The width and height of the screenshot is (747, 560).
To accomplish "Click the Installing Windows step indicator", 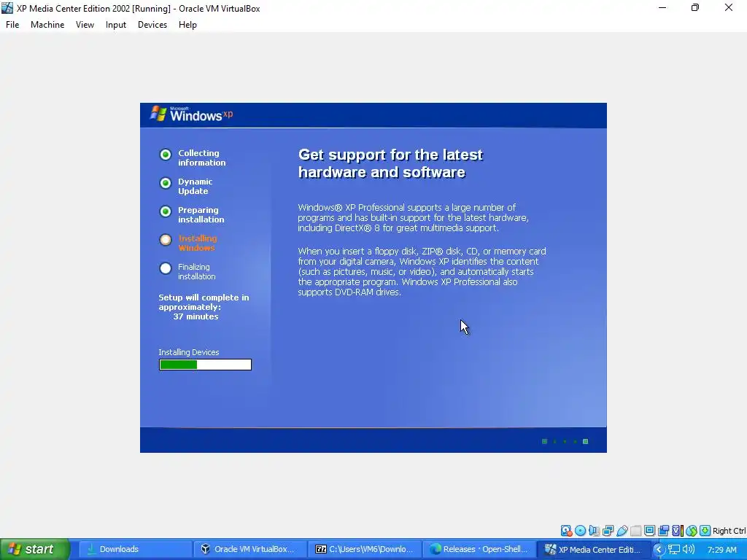I will 166,240.
